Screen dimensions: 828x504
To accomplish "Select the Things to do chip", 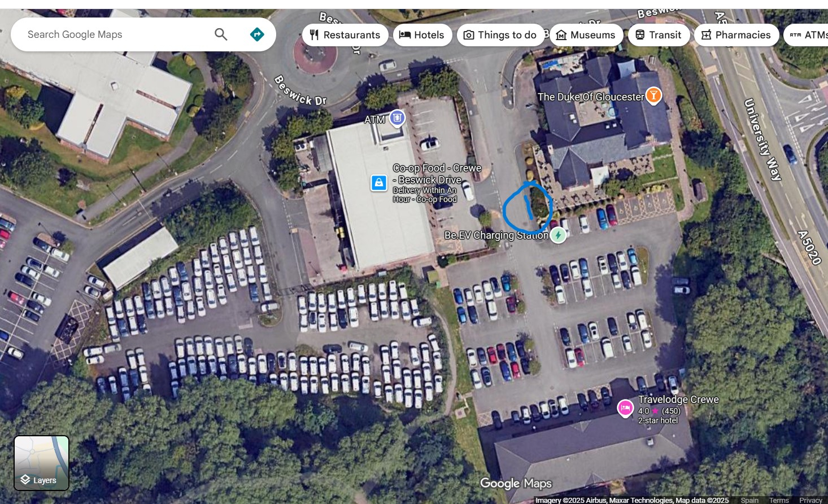I will pos(500,35).
